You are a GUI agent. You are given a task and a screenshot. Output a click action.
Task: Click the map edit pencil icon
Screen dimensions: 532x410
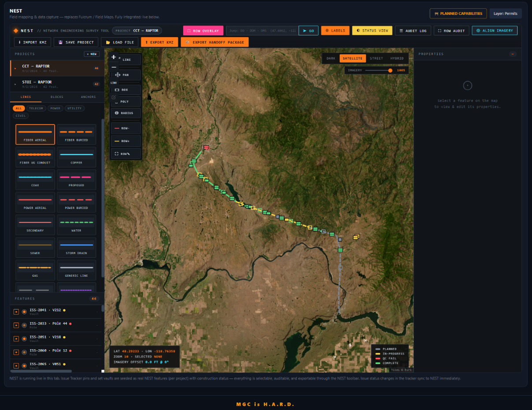click(114, 97)
